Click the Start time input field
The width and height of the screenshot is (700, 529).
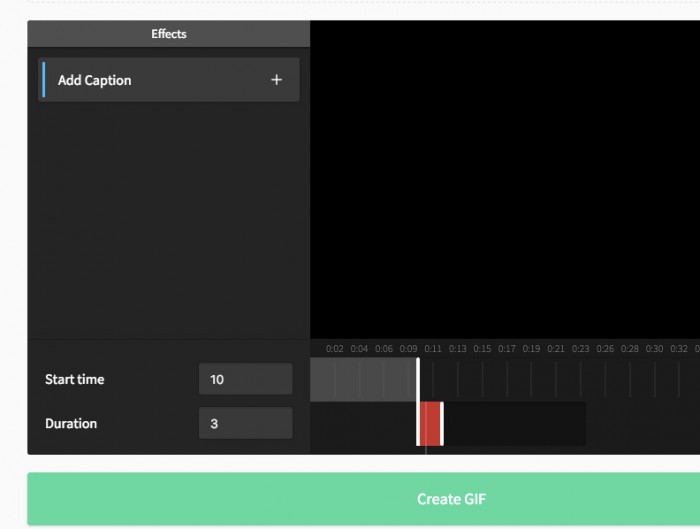pyautogui.click(x=246, y=379)
